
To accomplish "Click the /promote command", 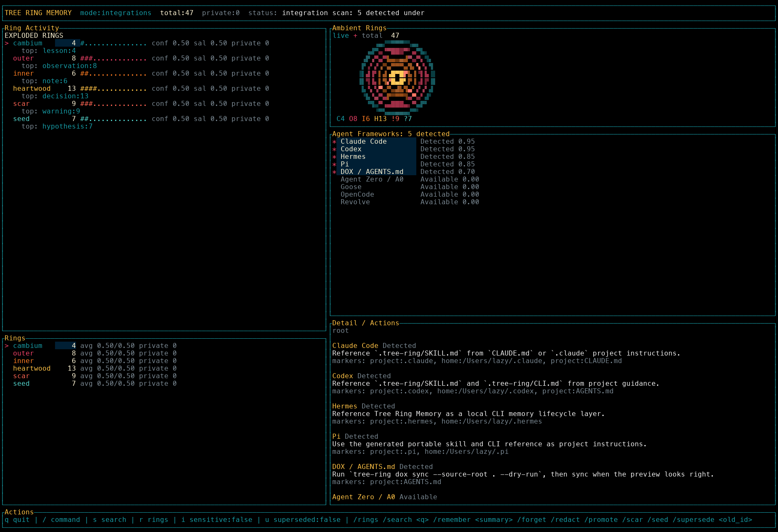I will pos(601,520).
